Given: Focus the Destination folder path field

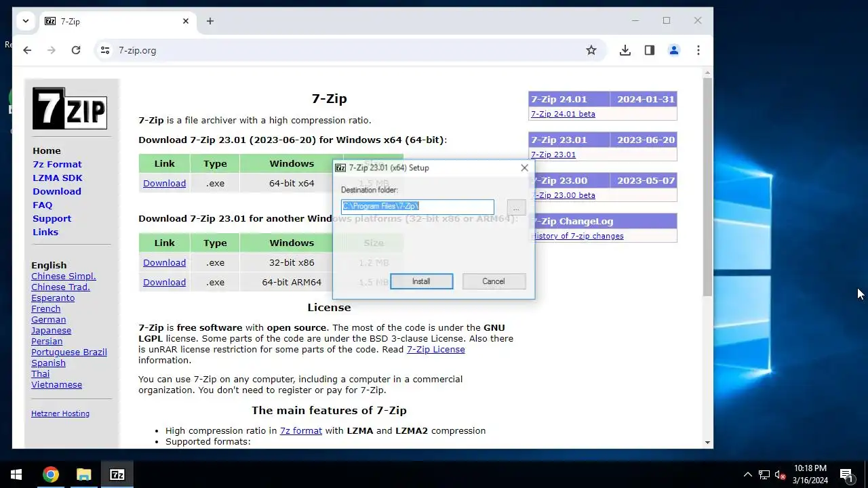Looking at the screenshot, I should click(418, 206).
